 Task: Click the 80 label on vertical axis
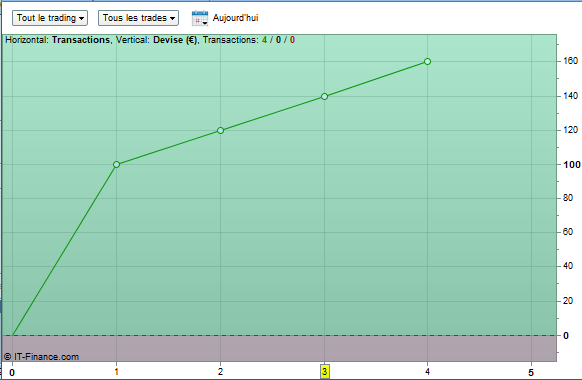(568, 198)
